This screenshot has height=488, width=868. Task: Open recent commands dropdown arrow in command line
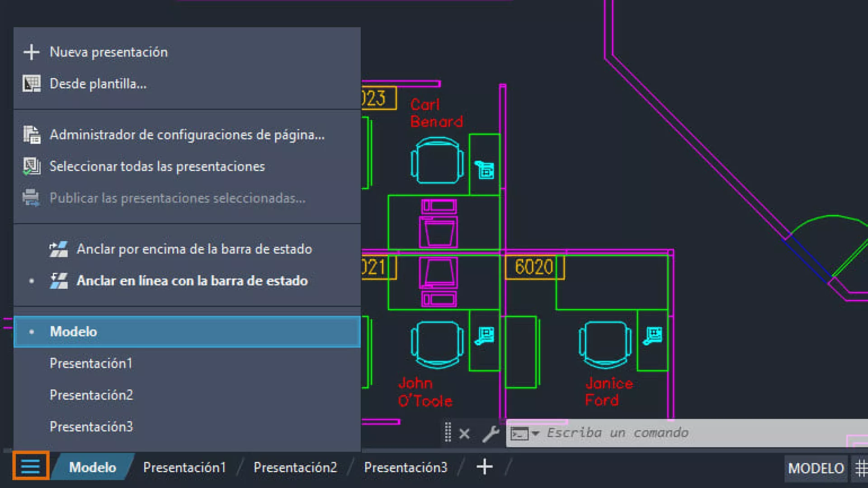tap(536, 433)
